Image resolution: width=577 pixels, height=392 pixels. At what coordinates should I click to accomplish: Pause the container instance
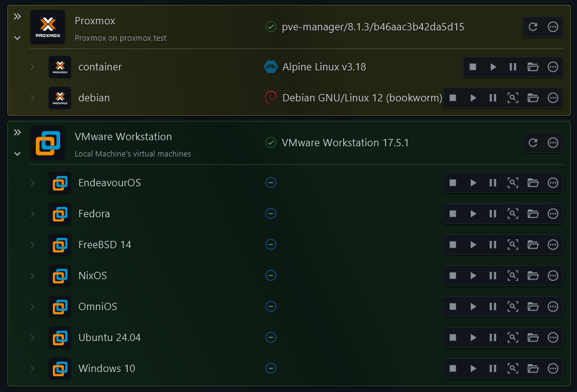pyautogui.click(x=513, y=67)
